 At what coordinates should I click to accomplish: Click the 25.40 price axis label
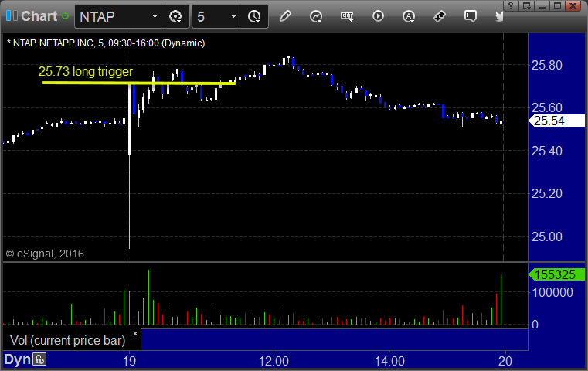547,151
